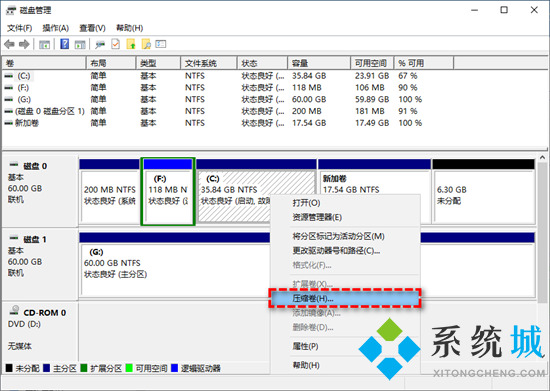Screen dimensions: 550x391
Task: Click the document with checkmark toolbar icon
Action: click(x=115, y=44)
